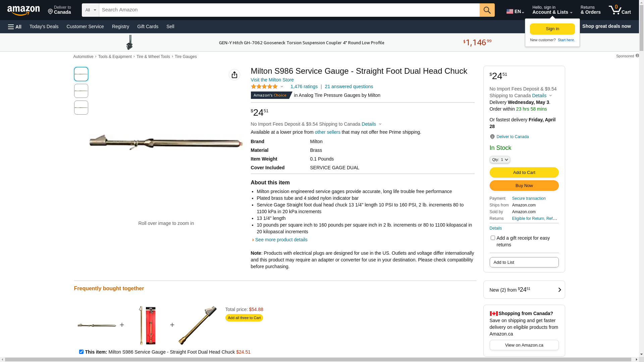The width and height of the screenshot is (644, 362).
Task: Click the Deliver to Canada location icon
Action: point(492,137)
